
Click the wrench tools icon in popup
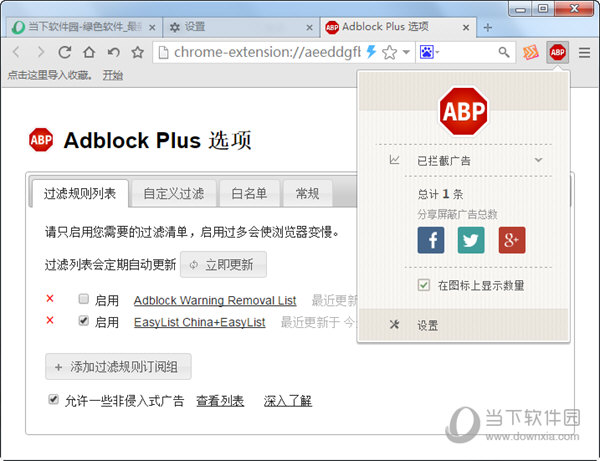[x=394, y=325]
